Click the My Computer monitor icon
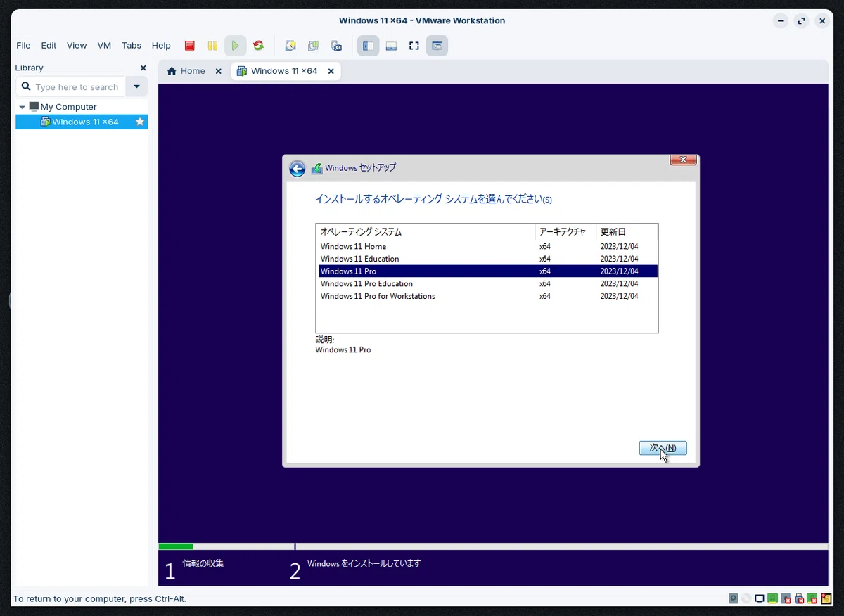 tap(34, 107)
